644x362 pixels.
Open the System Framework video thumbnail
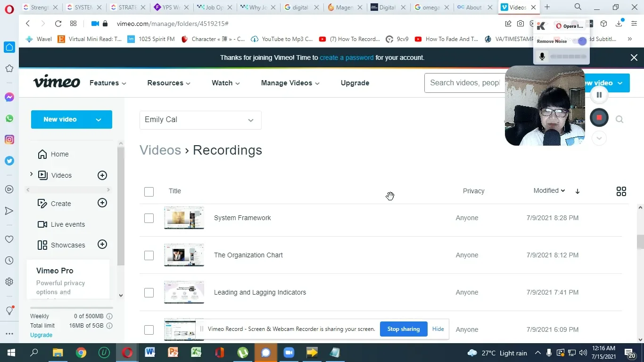tap(184, 218)
